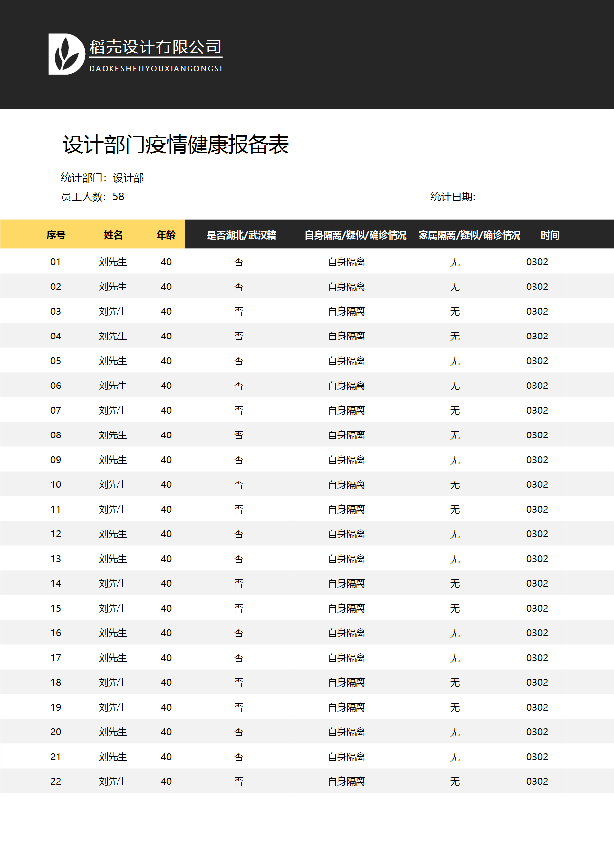614x868 pixels.
Task: Select the 时间 column header
Action: click(550, 235)
